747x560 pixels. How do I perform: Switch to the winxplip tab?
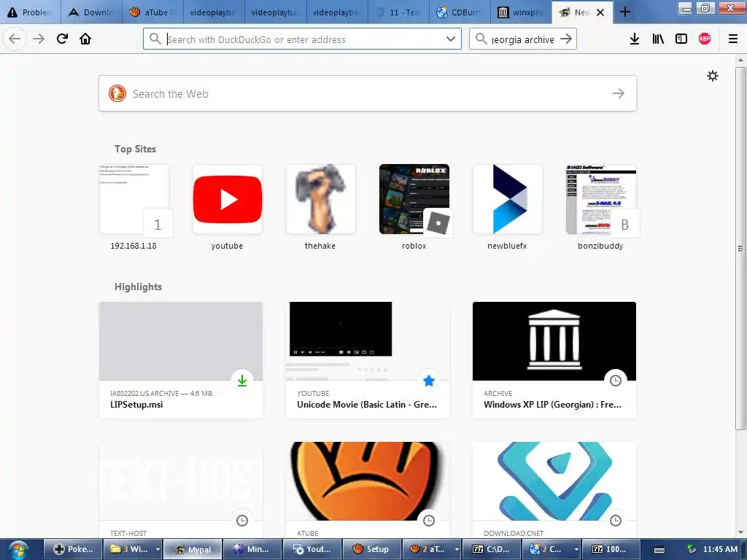point(521,12)
